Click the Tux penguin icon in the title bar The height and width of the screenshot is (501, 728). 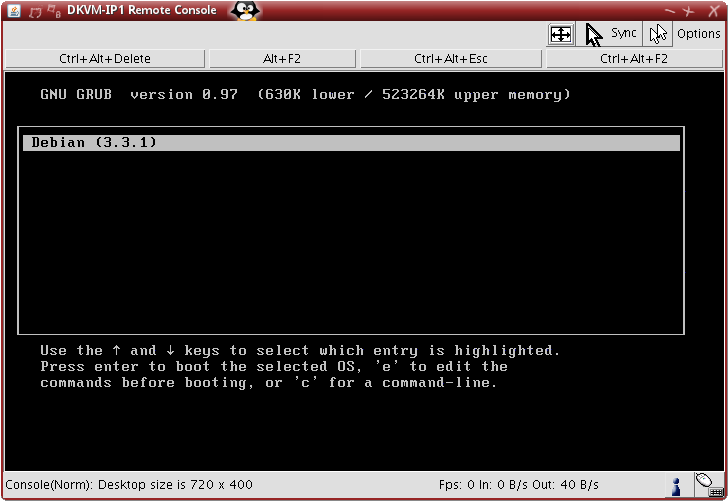(x=245, y=11)
